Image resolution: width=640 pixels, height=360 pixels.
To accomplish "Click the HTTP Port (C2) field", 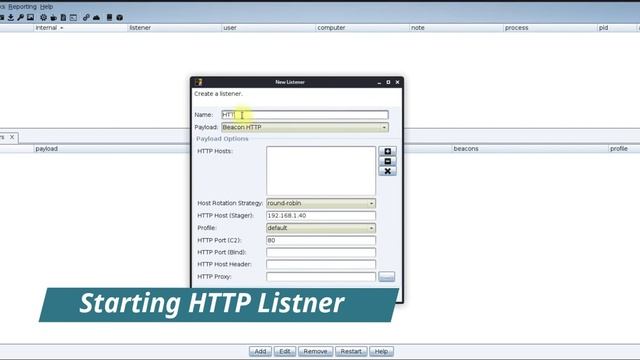I will point(321,240).
